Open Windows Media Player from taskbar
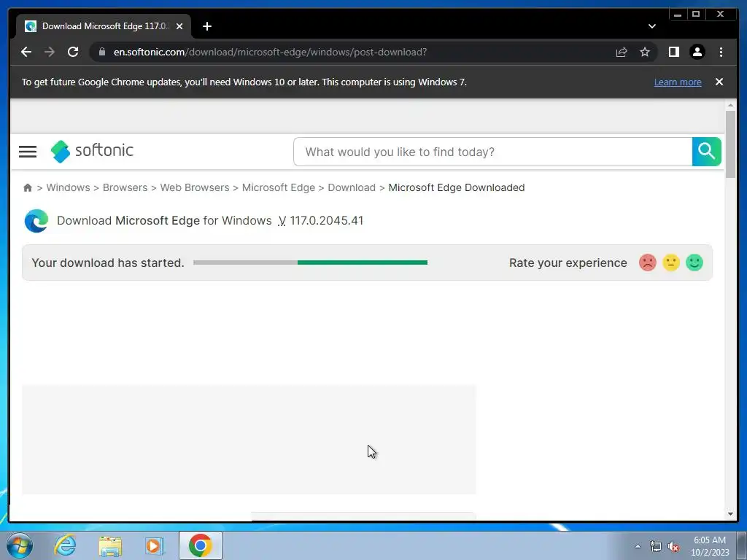Image resolution: width=747 pixels, height=560 pixels. point(154,545)
